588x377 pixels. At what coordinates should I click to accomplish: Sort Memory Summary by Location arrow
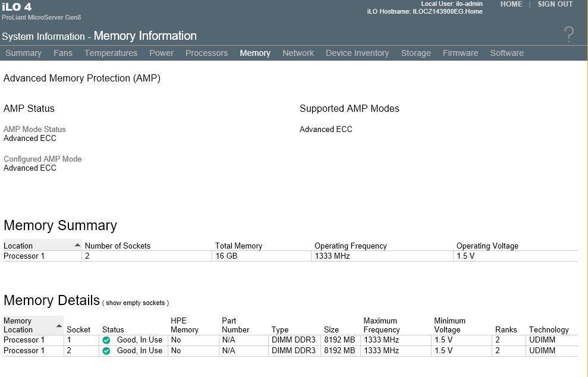tap(77, 245)
